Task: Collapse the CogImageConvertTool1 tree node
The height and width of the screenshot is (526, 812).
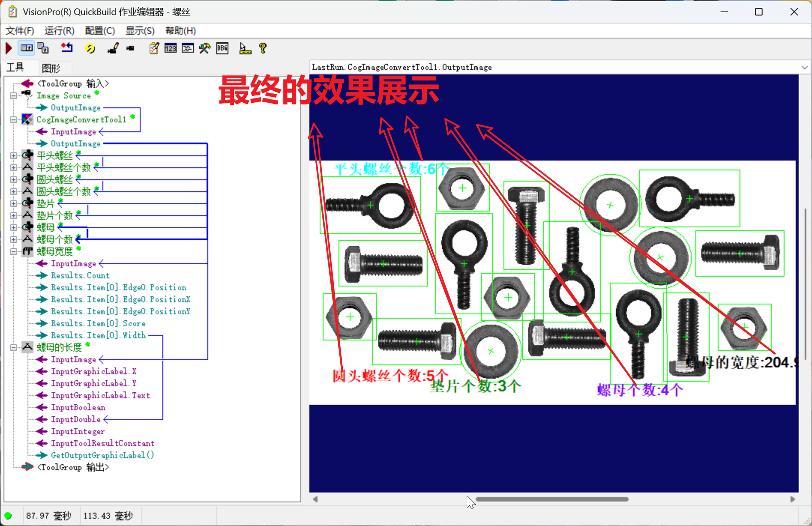Action: tap(14, 119)
